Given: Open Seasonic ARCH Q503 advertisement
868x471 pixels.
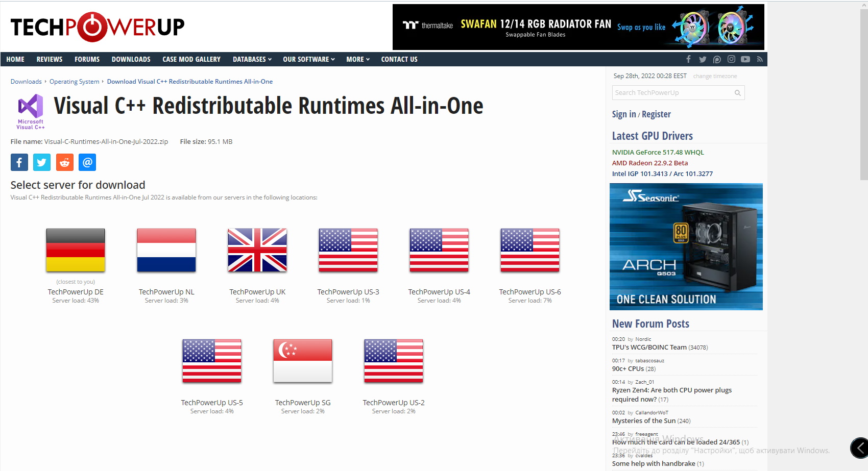Looking at the screenshot, I should click(686, 246).
